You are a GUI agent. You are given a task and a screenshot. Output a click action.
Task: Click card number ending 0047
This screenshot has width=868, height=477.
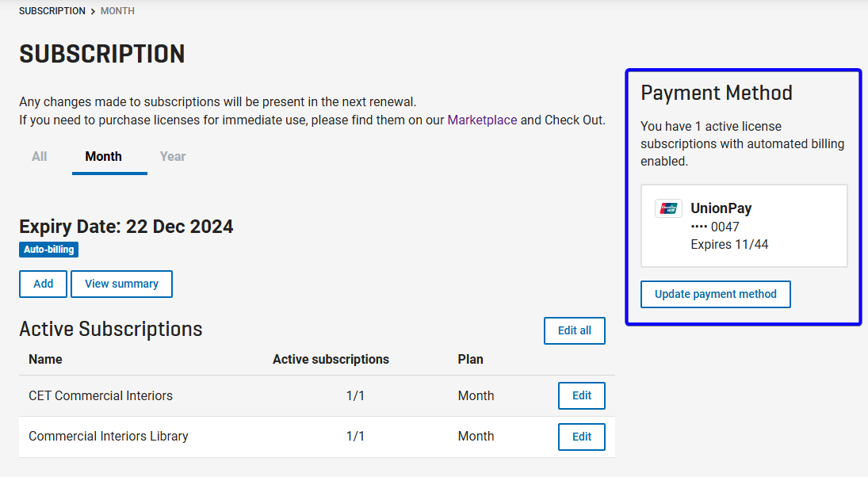(x=715, y=227)
